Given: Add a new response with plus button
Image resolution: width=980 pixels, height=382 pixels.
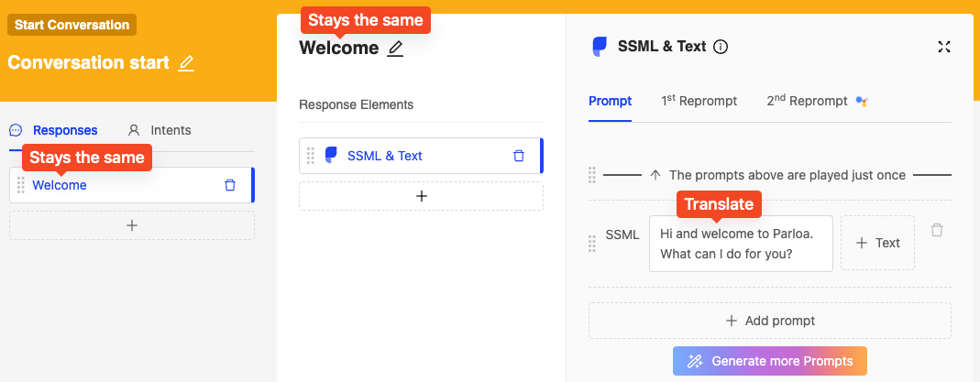Looking at the screenshot, I should [132, 225].
